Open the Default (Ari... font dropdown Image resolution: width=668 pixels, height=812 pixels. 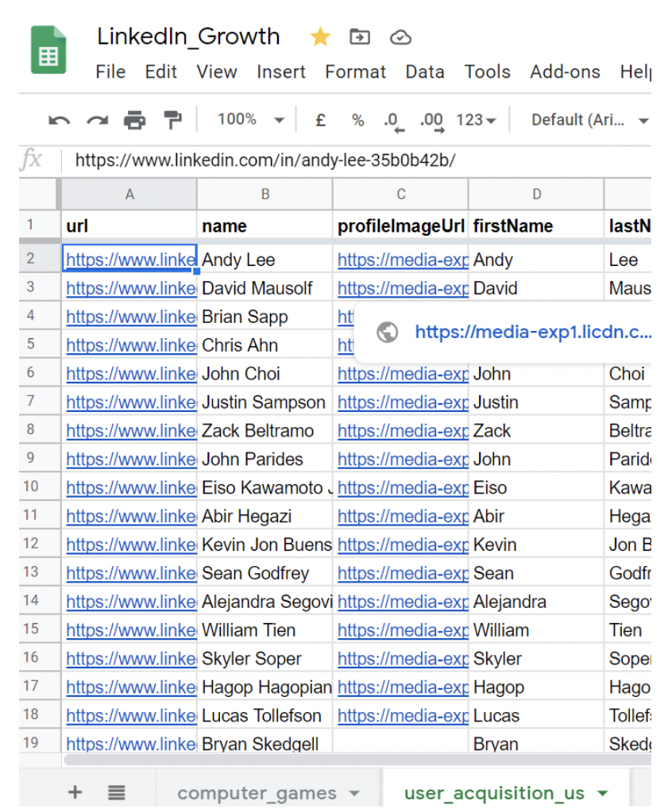[x=590, y=120]
